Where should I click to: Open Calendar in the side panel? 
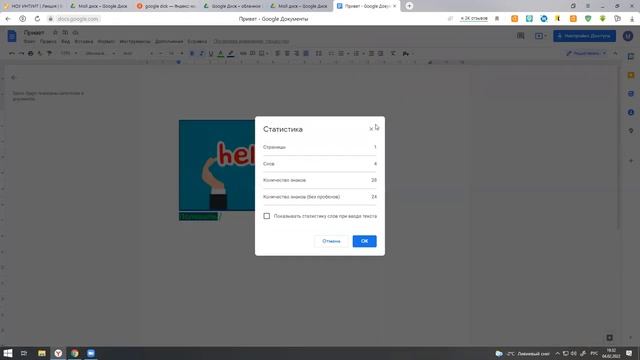click(631, 56)
